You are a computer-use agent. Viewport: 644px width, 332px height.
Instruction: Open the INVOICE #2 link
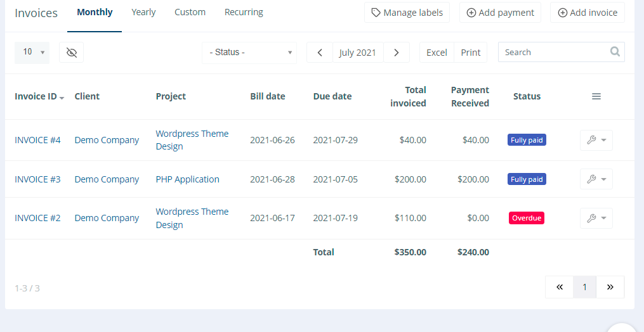pyautogui.click(x=37, y=218)
